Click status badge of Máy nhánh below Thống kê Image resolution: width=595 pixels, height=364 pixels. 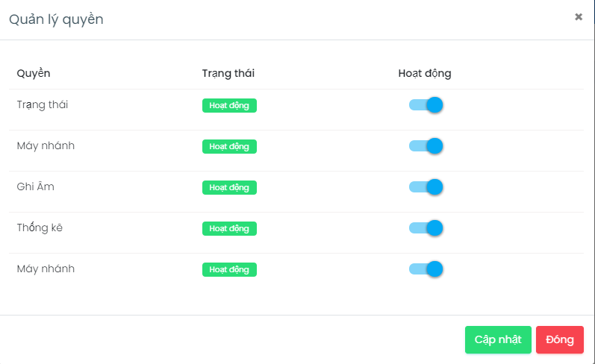point(229,270)
